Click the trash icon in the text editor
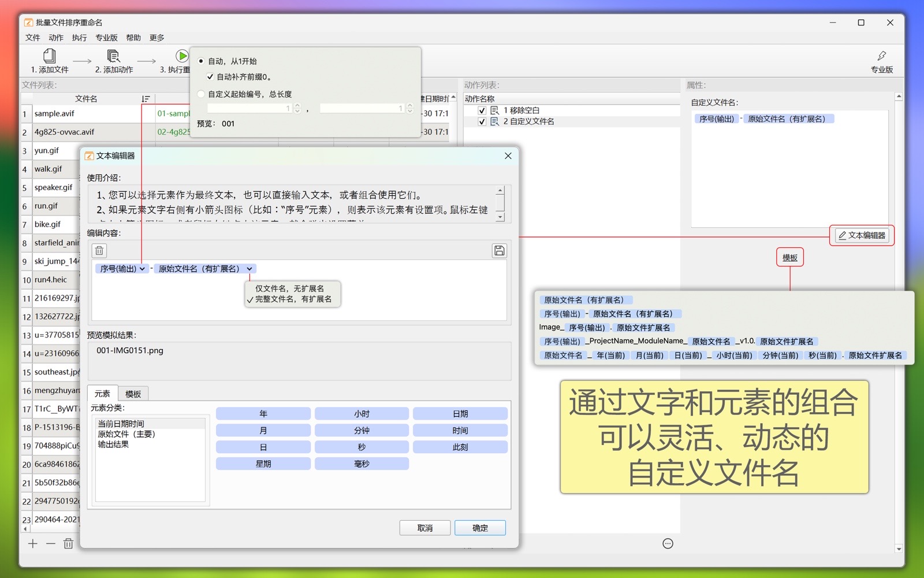Screen dimensions: 924x578 (99, 250)
